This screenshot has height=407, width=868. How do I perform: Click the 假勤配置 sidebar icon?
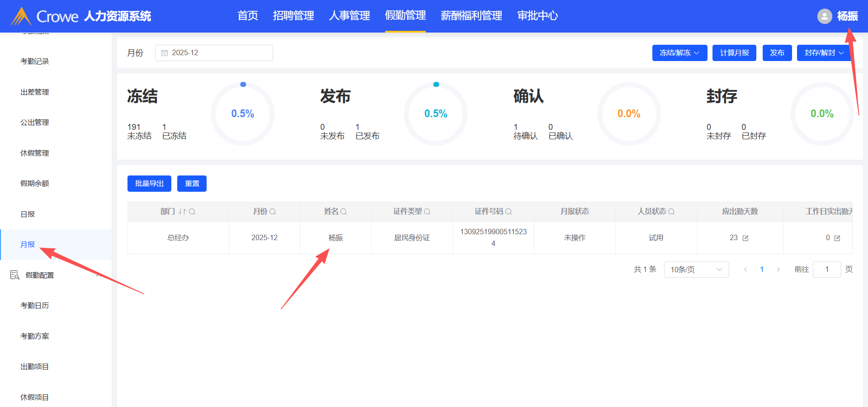click(x=14, y=275)
